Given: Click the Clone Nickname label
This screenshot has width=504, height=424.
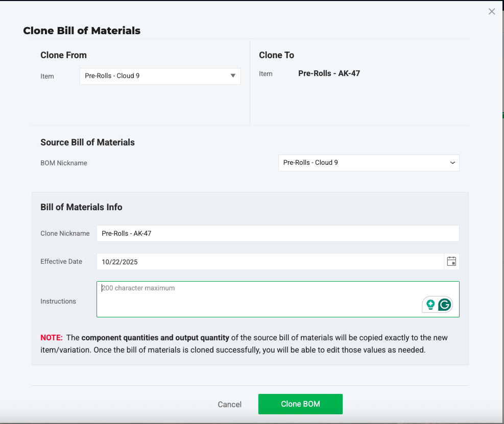Looking at the screenshot, I should pyautogui.click(x=65, y=234).
